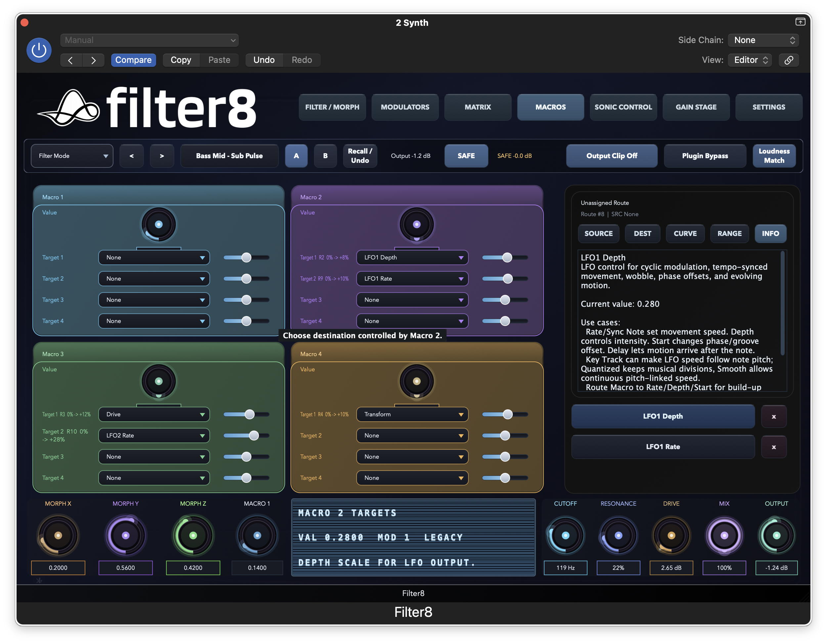Image resolution: width=827 pixels, height=644 pixels.
Task: Go to next preset with right chevron
Action: click(x=93, y=60)
